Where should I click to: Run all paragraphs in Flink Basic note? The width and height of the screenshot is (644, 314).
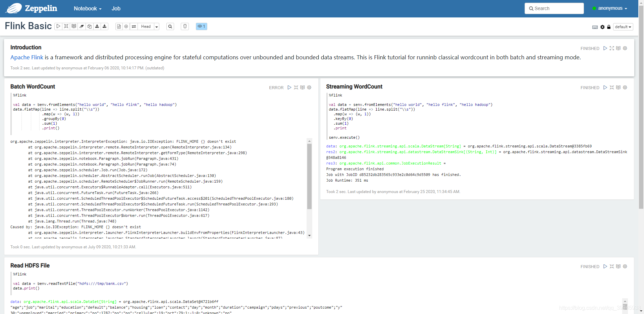[58, 26]
